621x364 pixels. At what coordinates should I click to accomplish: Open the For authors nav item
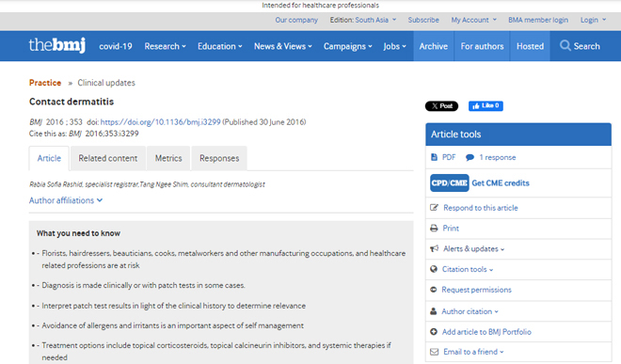[x=482, y=46]
